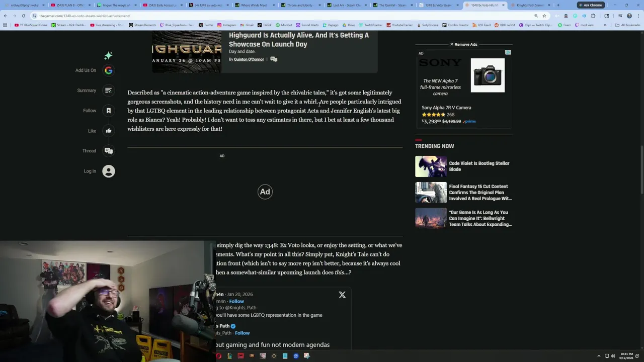Click the sparkle icon above Add Us On
The height and width of the screenshot is (362, 644).
pyautogui.click(x=108, y=55)
